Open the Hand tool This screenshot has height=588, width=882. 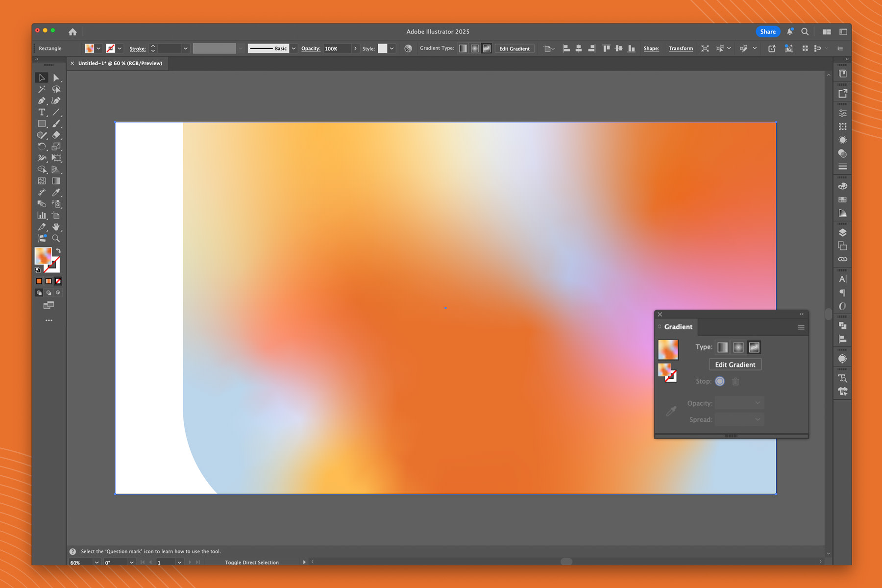(56, 226)
